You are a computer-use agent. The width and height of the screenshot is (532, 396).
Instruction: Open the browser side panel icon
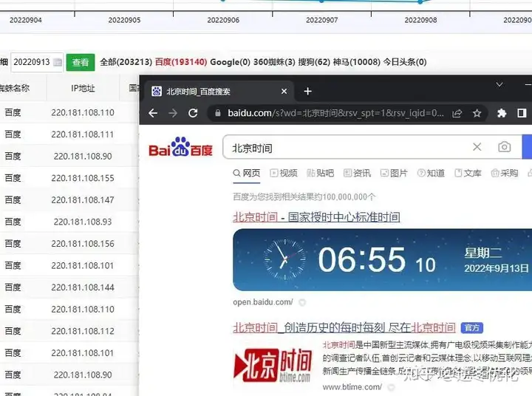click(522, 113)
